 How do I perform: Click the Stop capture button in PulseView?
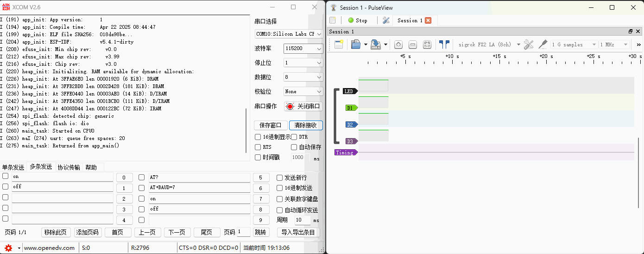358,20
